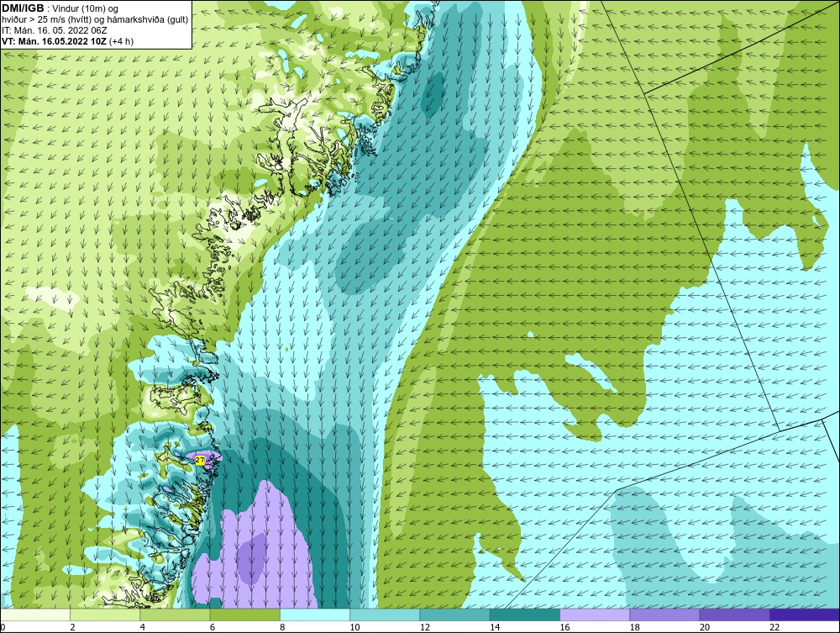Select the 'VT: Mán. 16.05.2022 10Z' valid time
Viewport: 840px width, 633px height.
click(54, 41)
